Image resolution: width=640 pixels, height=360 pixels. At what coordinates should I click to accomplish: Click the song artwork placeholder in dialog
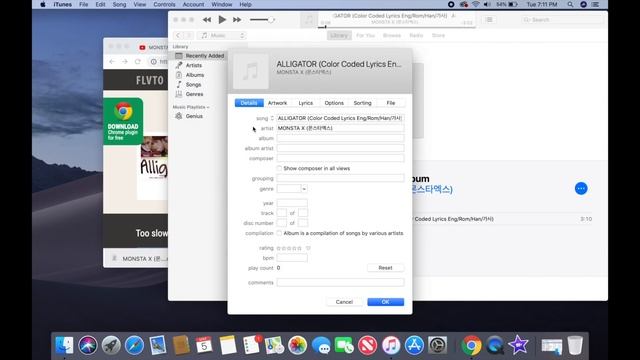(251, 71)
